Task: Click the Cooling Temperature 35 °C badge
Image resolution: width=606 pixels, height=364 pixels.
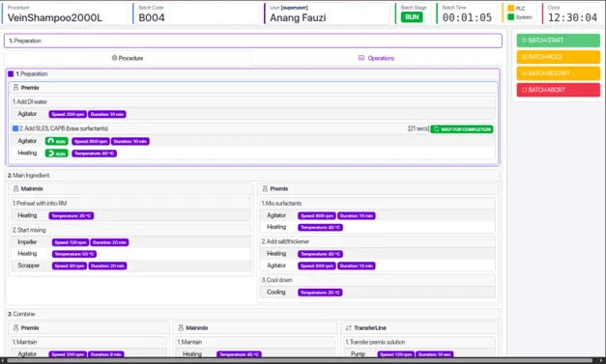Action: pyautogui.click(x=320, y=293)
